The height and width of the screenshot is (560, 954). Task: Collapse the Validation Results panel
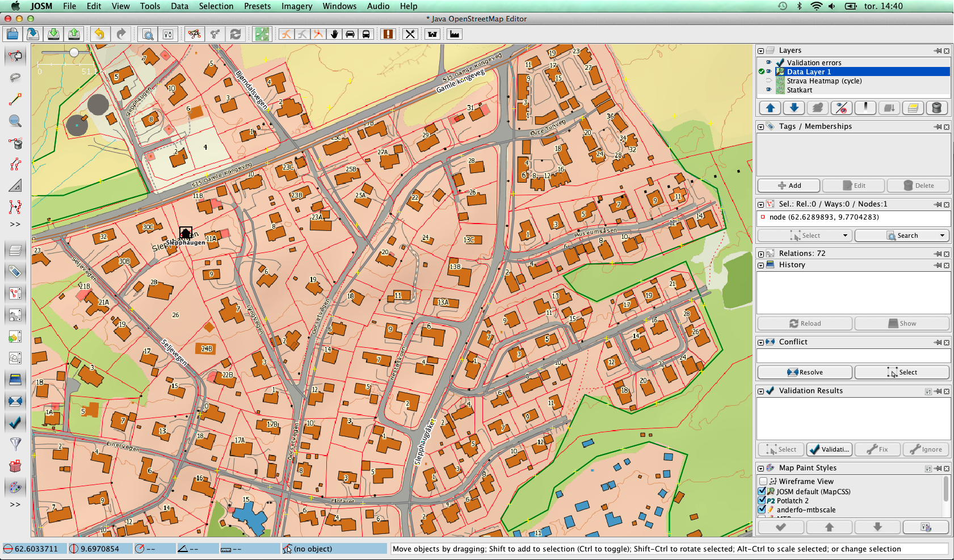click(761, 391)
